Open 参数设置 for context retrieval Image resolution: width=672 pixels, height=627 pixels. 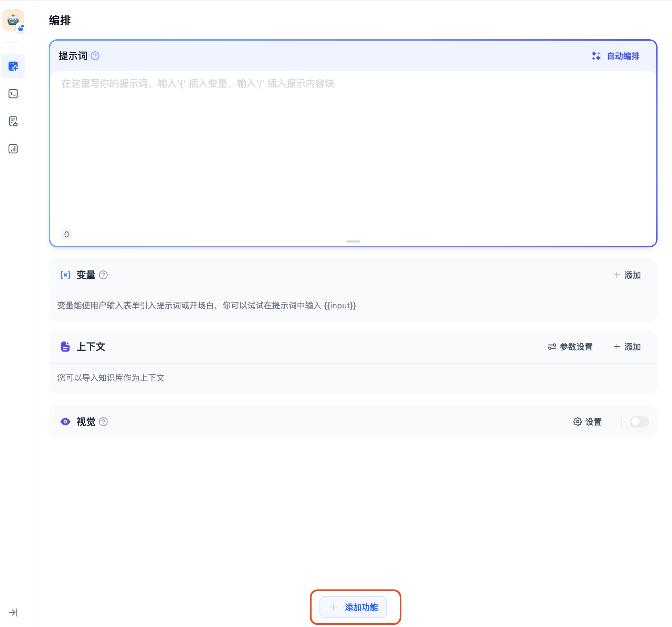(x=570, y=347)
